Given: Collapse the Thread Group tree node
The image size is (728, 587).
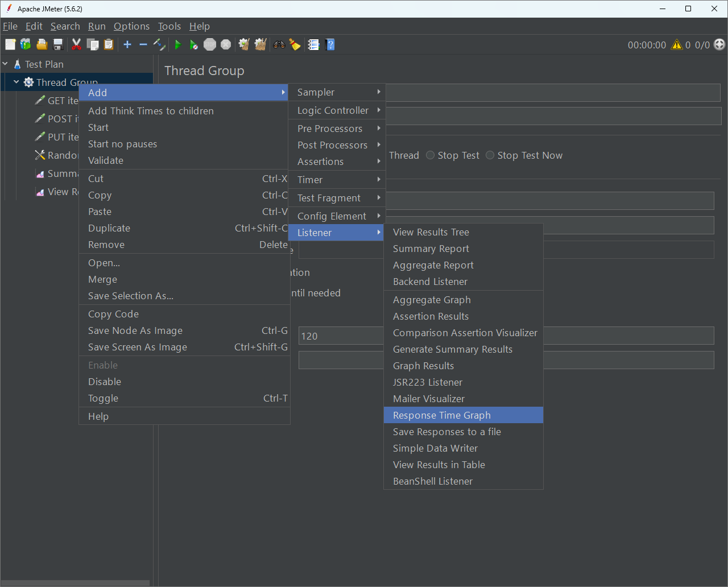Looking at the screenshot, I should point(16,82).
